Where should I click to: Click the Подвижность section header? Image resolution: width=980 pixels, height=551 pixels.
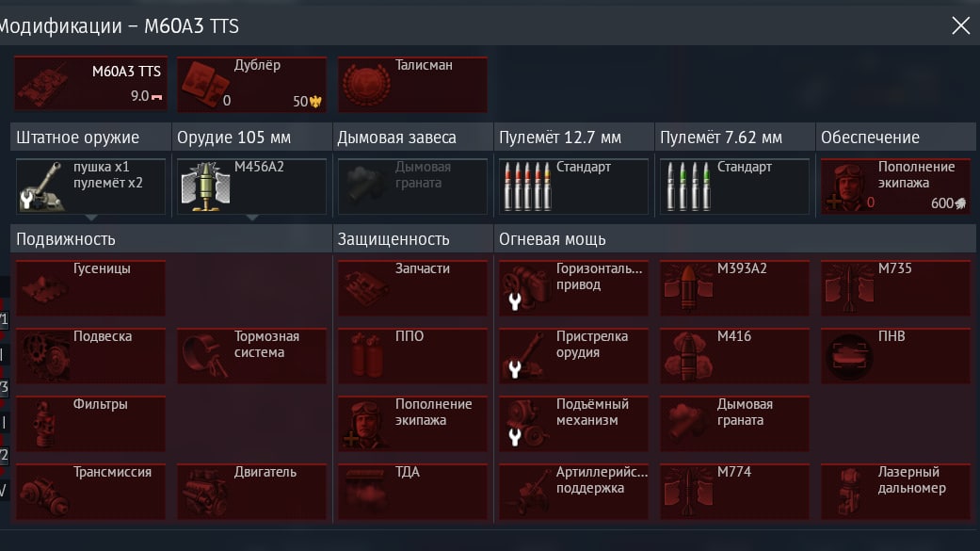(171, 239)
